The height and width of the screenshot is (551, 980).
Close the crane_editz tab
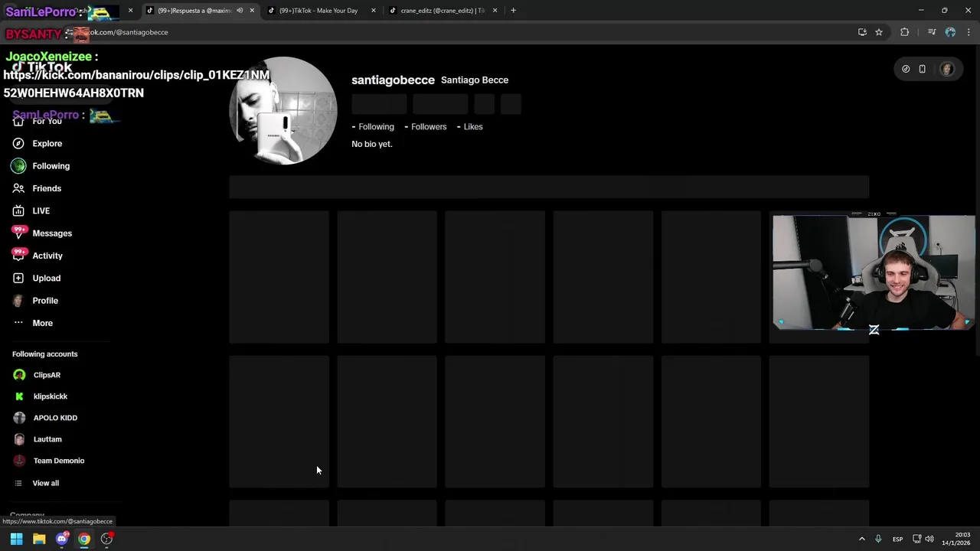coord(495,11)
